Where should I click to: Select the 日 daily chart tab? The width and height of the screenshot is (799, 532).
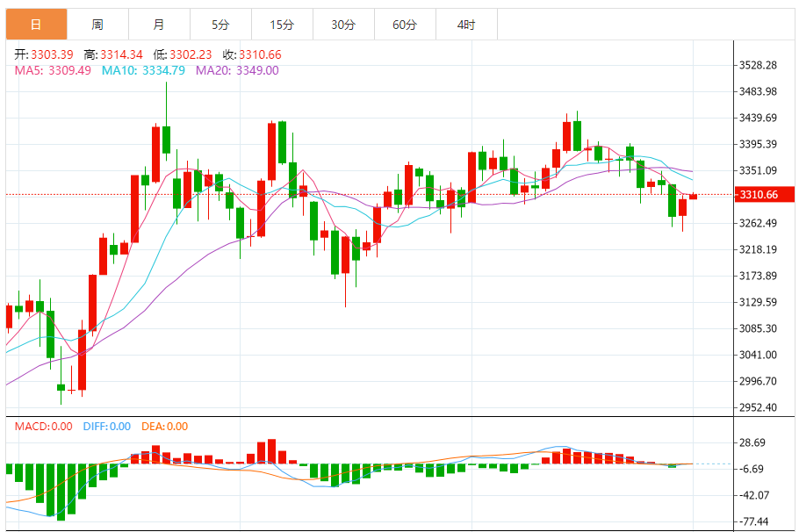[36, 25]
